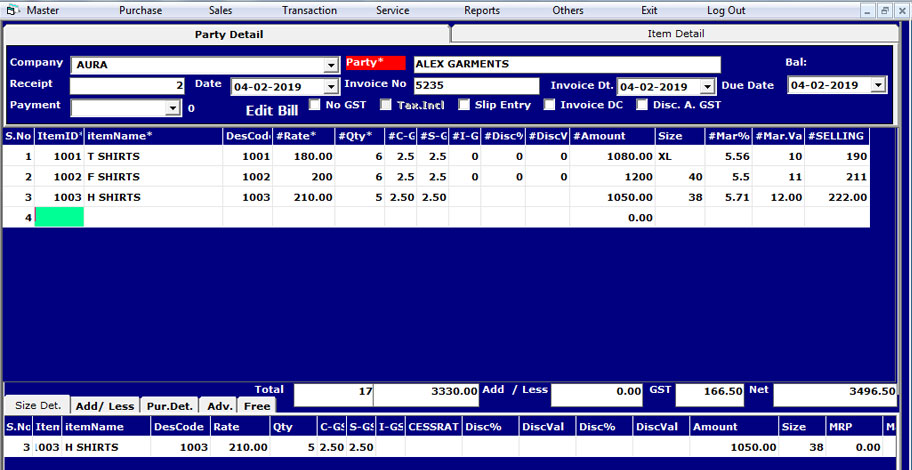Viewport: 912px width, 470px height.
Task: Click the green ItemID cell in row 4
Action: click(x=59, y=217)
